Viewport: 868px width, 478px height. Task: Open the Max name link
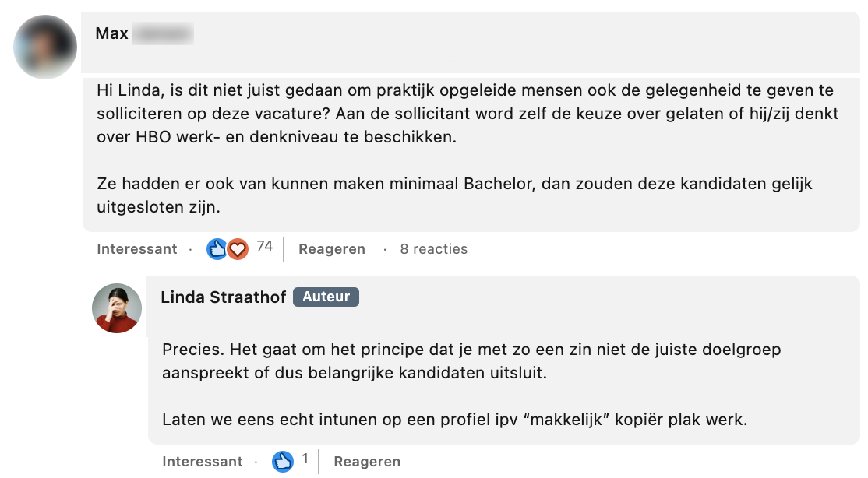point(111,33)
